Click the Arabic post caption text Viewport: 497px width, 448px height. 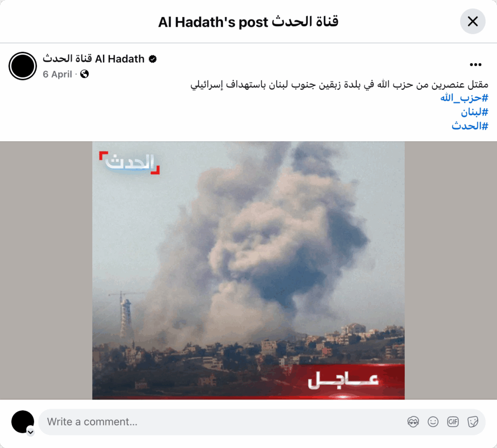339,84
